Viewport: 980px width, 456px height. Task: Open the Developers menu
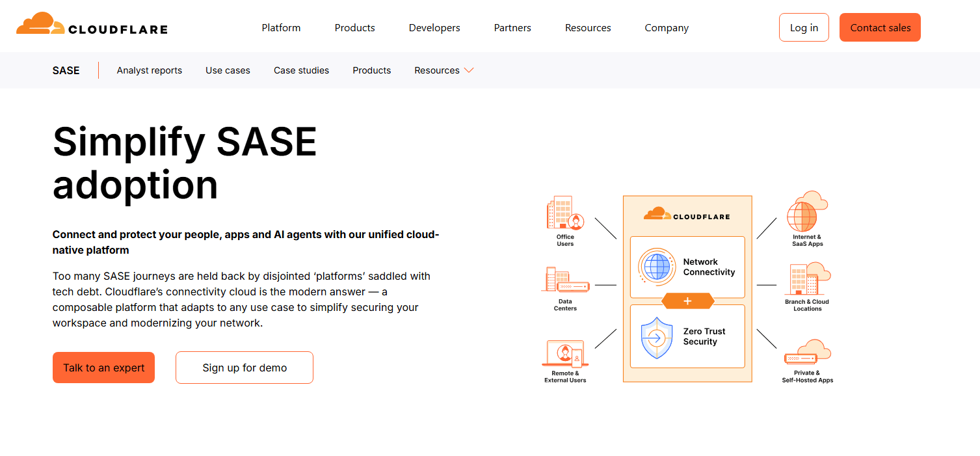point(434,28)
